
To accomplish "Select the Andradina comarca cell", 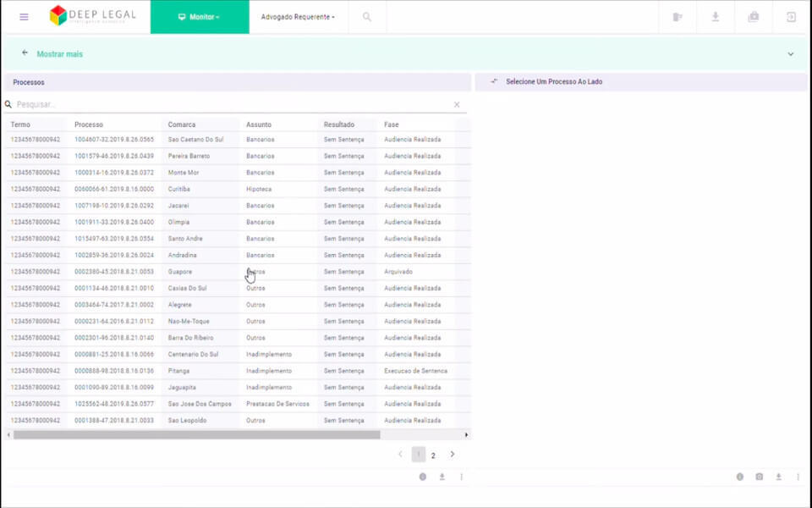I will 182,255.
